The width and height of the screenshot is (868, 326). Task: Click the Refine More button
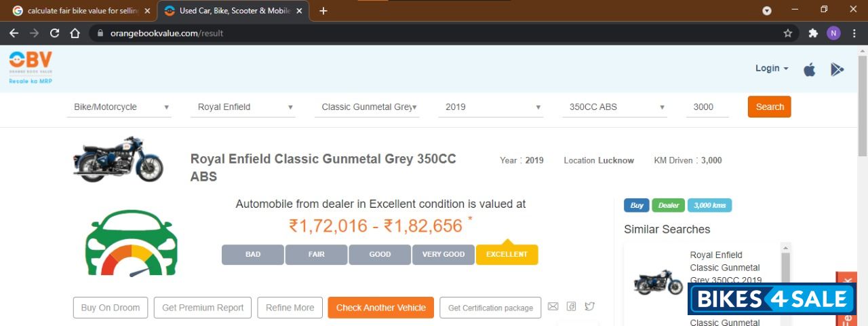tap(290, 308)
